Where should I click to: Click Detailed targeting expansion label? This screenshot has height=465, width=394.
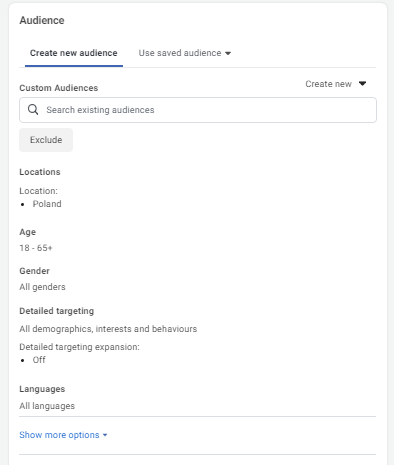pyautogui.click(x=80, y=347)
